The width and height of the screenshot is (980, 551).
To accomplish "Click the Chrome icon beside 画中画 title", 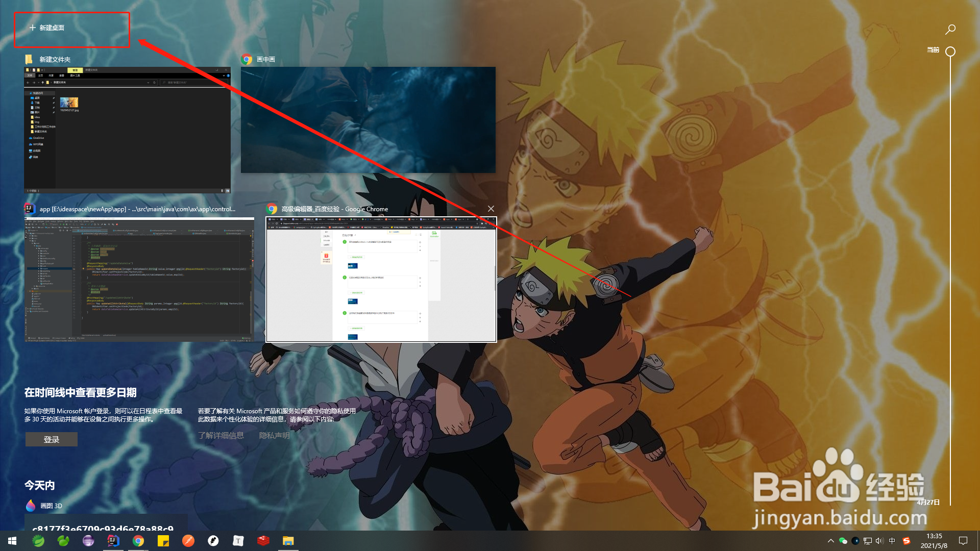I will pyautogui.click(x=247, y=59).
